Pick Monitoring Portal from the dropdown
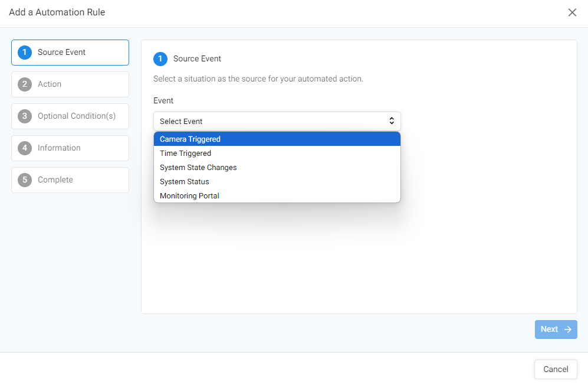This screenshot has height=385, width=588. [277, 195]
